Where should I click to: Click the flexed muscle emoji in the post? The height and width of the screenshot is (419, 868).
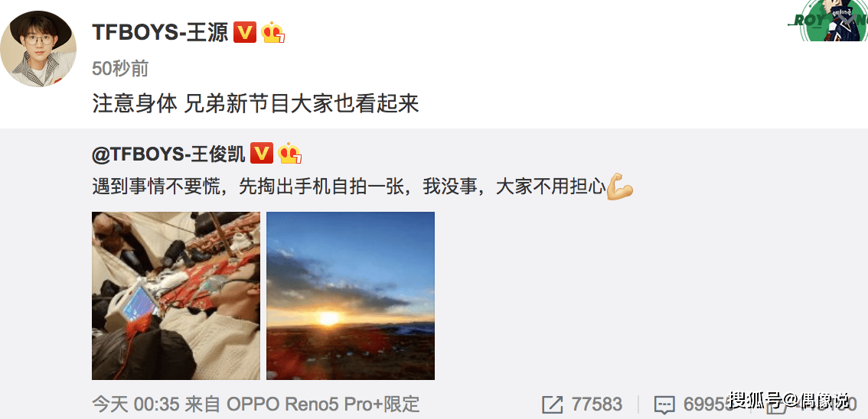[x=620, y=187]
